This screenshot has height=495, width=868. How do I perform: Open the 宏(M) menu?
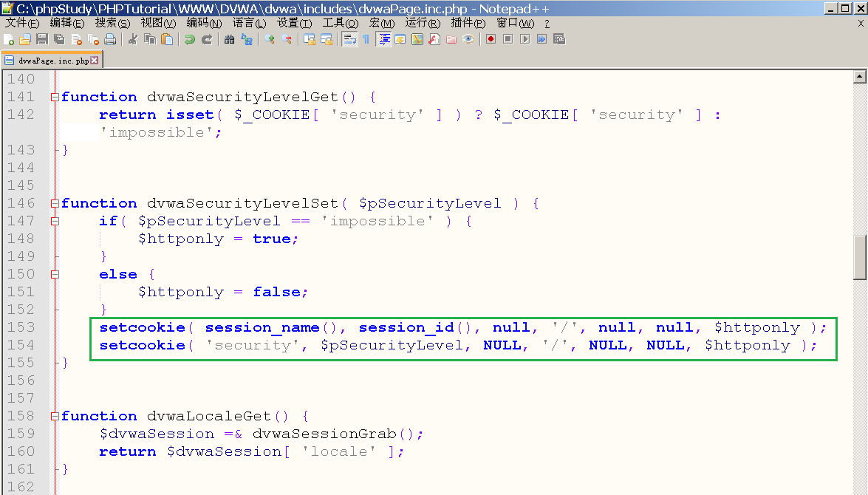click(382, 23)
